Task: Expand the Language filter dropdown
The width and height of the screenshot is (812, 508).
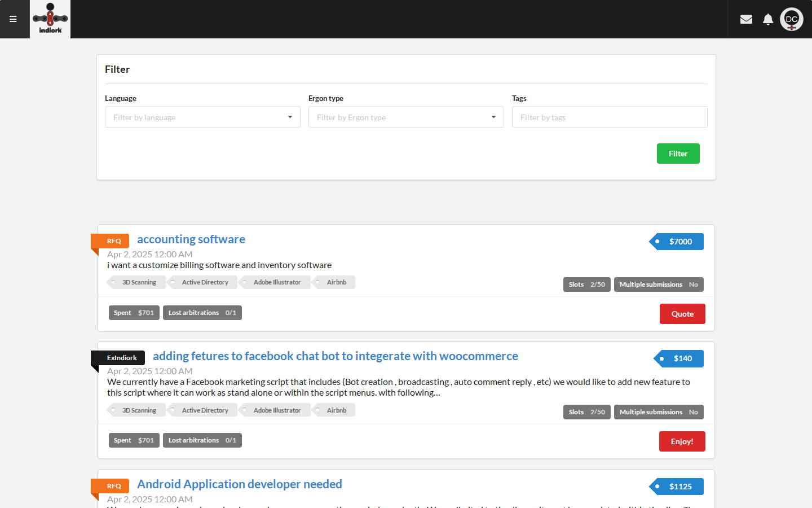Action: [x=202, y=117]
